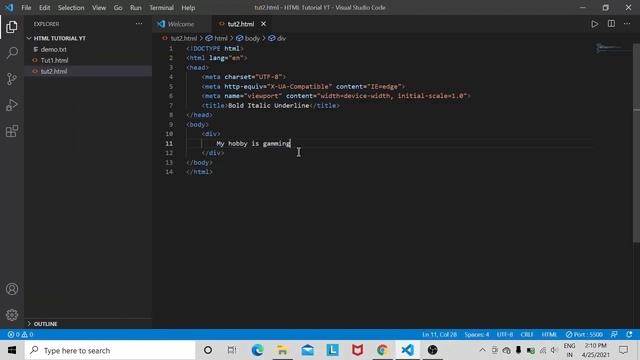Open the Action Center notifications icon
This screenshot has width=640, height=360.
[623, 350]
